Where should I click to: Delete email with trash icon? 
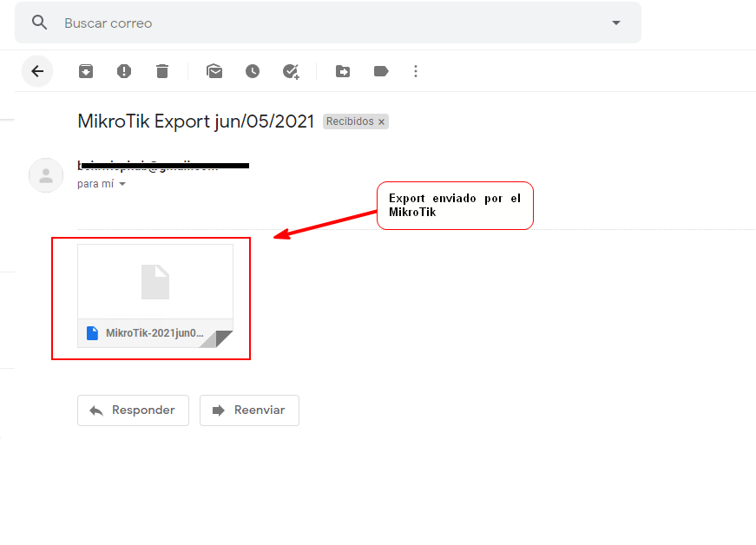[x=162, y=71]
